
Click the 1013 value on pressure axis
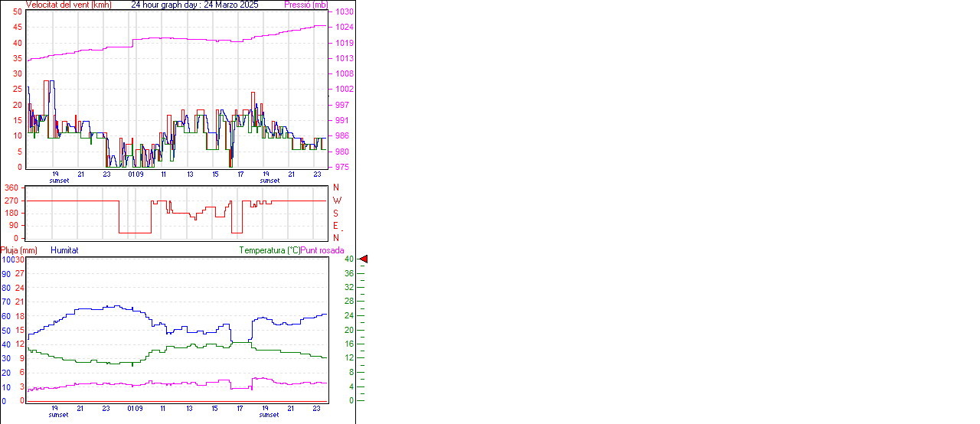pyautogui.click(x=342, y=58)
